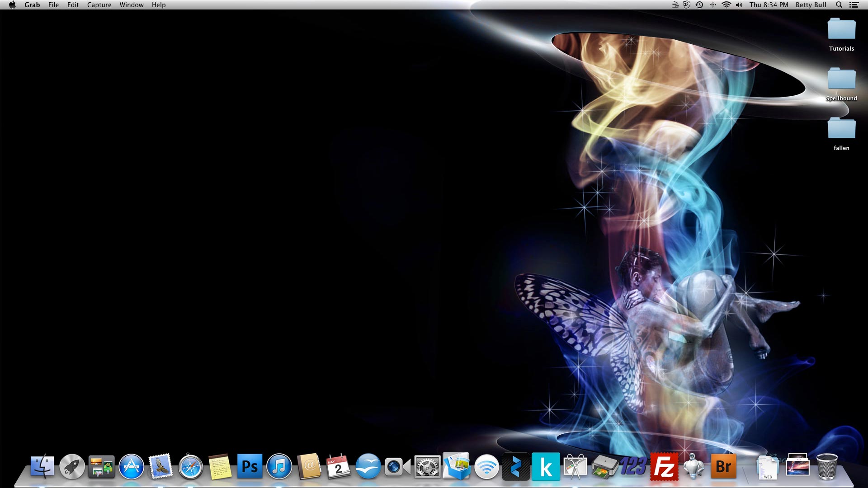Launch the blue 123 app icon
Screen dimensions: 868x488
pyautogui.click(x=633, y=465)
